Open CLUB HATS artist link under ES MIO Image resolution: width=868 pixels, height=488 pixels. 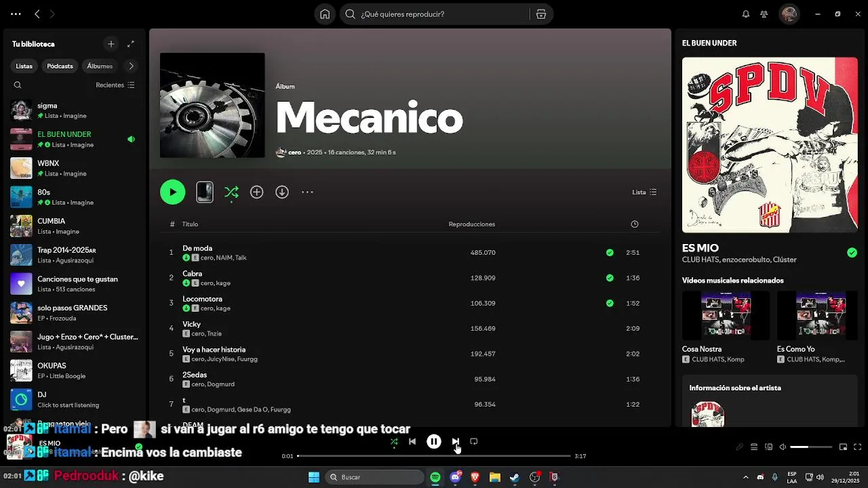(701, 260)
